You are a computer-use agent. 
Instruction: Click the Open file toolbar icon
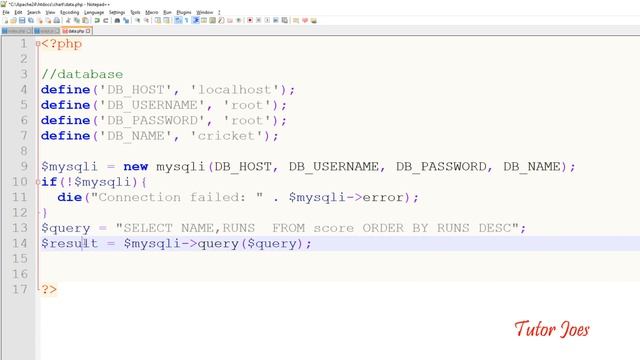(13, 20)
